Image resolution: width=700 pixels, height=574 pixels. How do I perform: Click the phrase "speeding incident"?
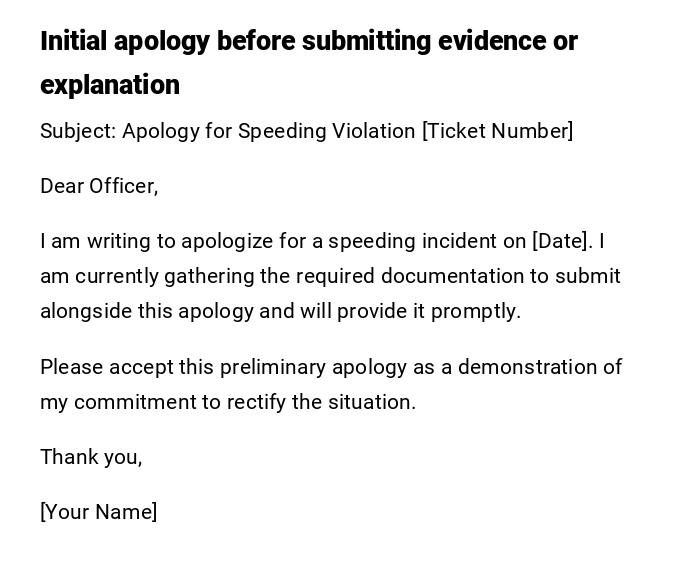tap(400, 241)
